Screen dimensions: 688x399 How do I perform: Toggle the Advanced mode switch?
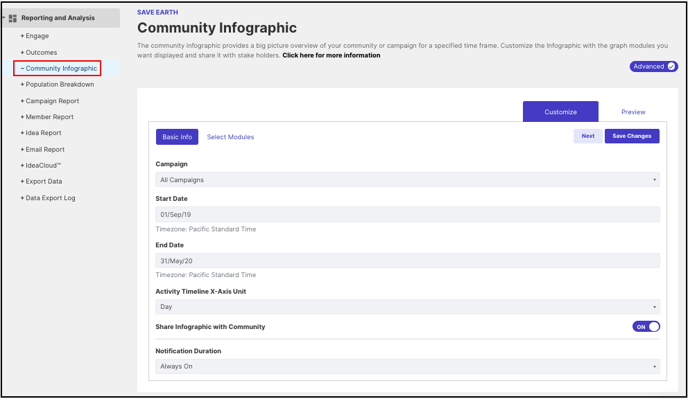click(654, 66)
